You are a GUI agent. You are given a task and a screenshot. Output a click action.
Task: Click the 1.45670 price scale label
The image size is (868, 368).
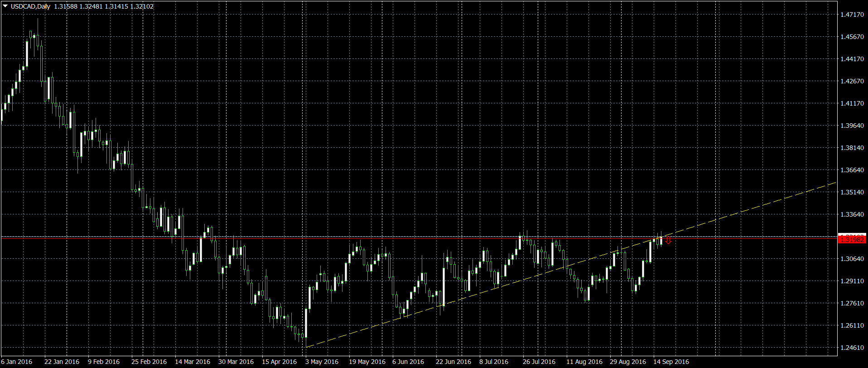click(x=852, y=37)
